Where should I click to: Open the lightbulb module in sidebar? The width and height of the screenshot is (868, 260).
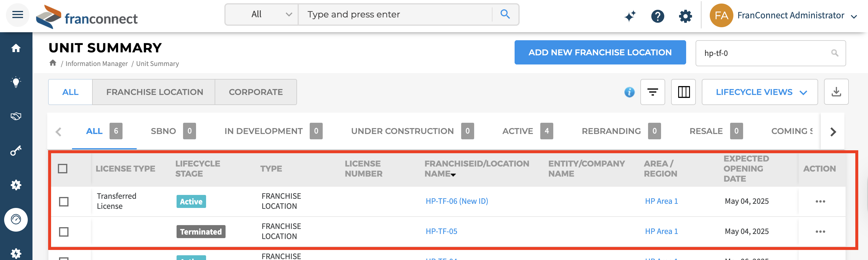[x=16, y=82]
